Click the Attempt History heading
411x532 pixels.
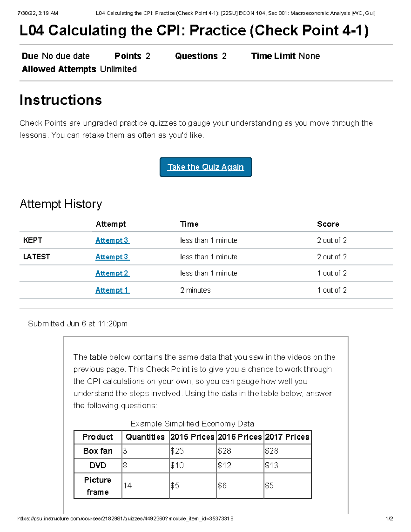pyautogui.click(x=61, y=204)
